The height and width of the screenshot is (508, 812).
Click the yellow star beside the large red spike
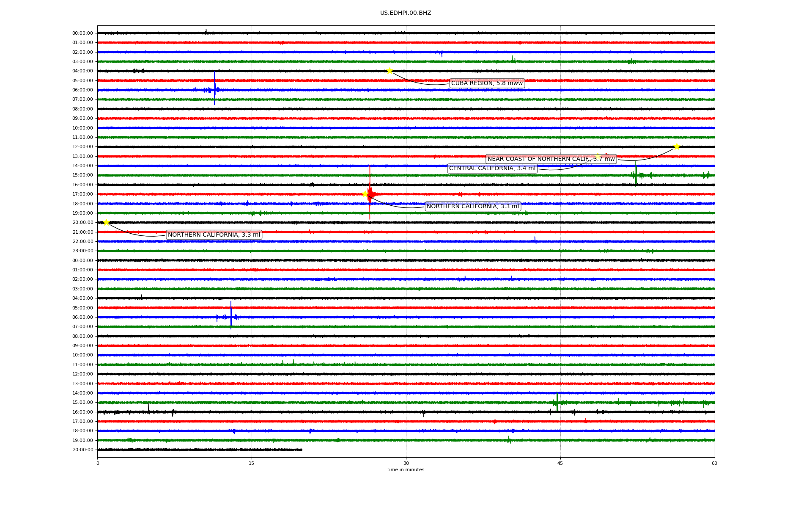(365, 194)
